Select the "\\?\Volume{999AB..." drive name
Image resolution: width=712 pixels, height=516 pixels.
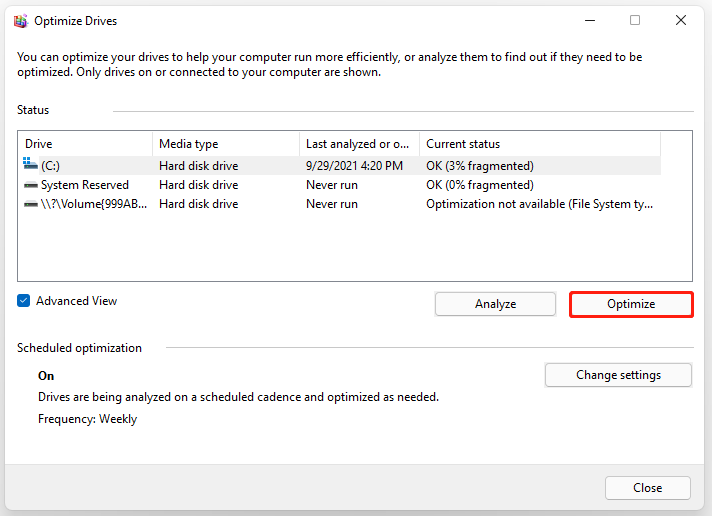[94, 204]
